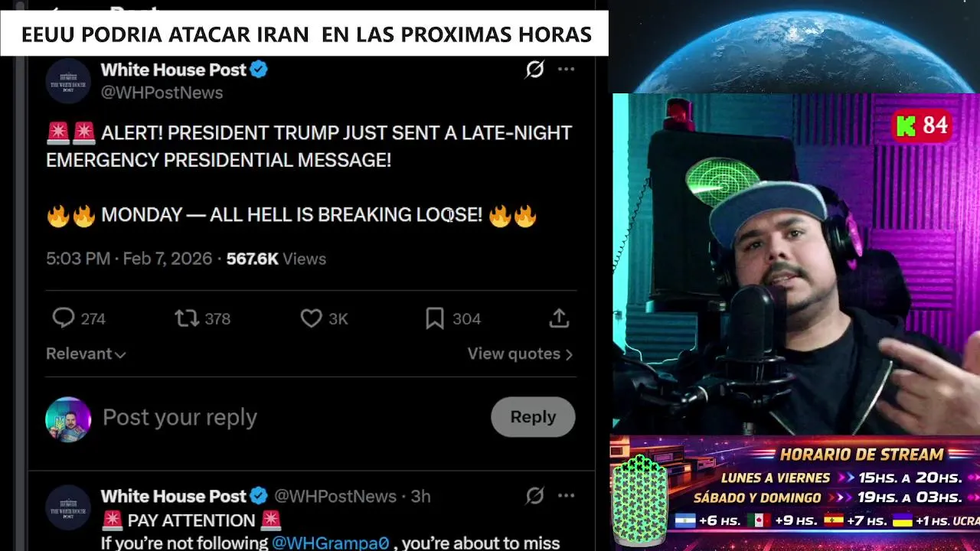Share the post via upload arrow icon
The width and height of the screenshot is (980, 551).
coord(559,318)
